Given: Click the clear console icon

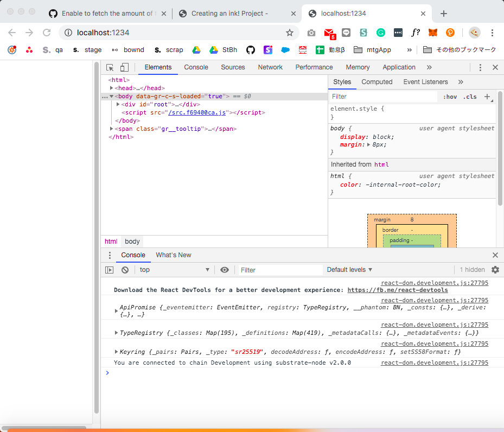Looking at the screenshot, I should pyautogui.click(x=125, y=270).
